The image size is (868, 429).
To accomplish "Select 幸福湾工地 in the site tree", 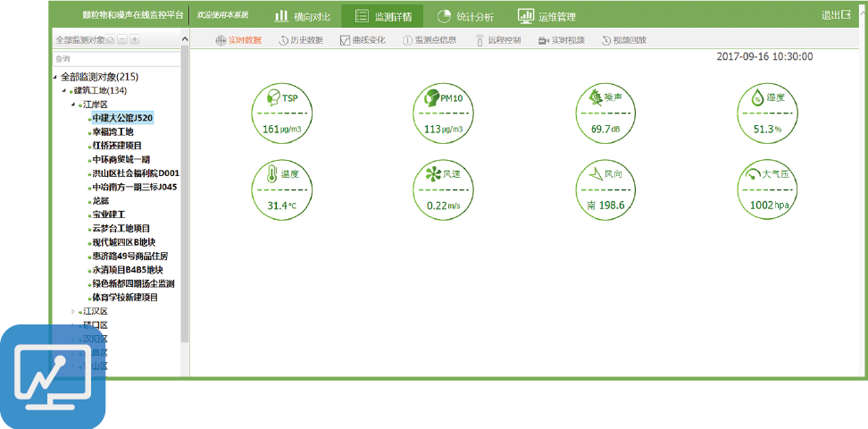I will (113, 131).
